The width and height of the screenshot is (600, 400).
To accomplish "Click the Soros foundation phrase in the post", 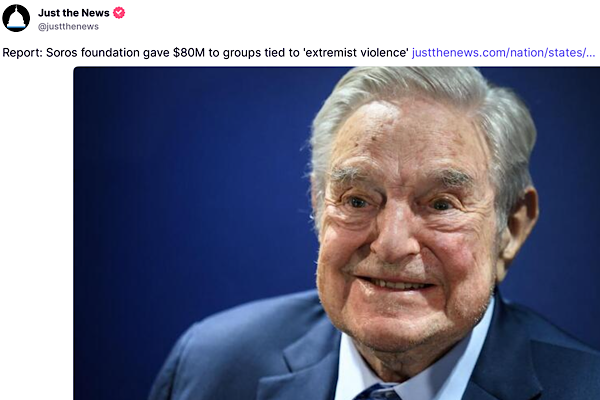I will coord(93,52).
